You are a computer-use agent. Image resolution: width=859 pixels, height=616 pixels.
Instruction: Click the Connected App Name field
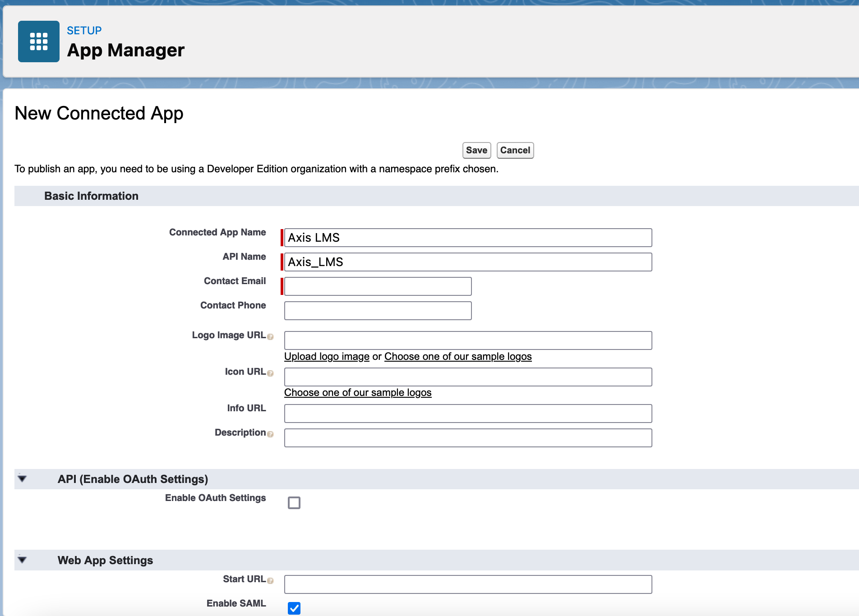click(468, 238)
